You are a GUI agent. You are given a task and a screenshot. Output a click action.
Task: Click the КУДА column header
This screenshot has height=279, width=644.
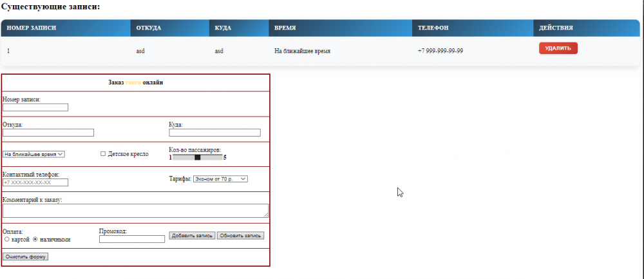point(239,28)
